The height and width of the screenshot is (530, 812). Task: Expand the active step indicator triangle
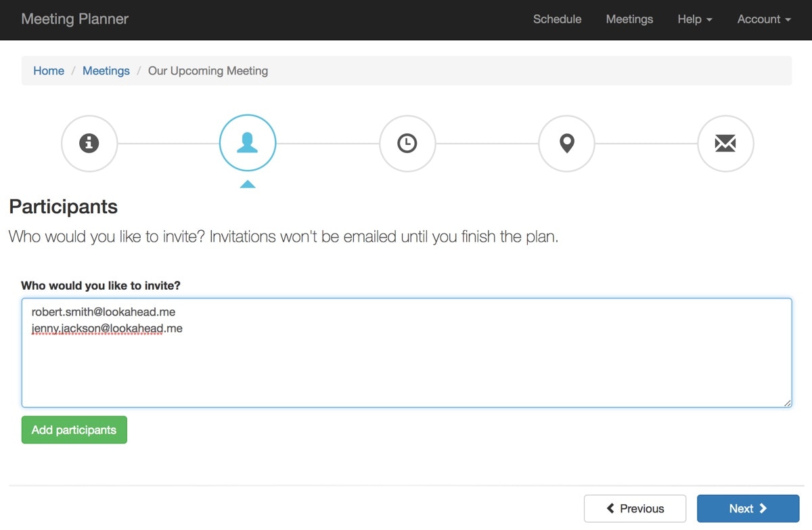(247, 183)
